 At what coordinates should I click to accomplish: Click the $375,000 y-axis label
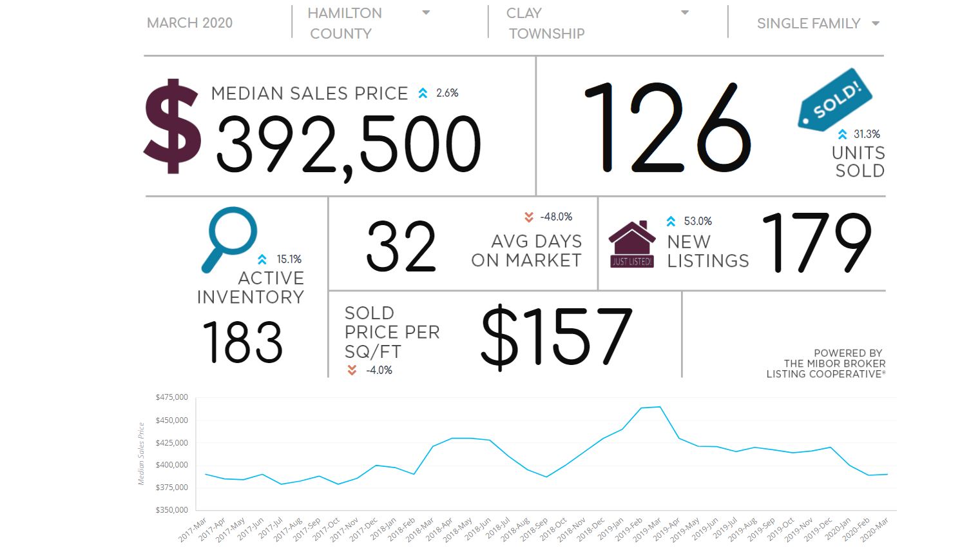pyautogui.click(x=171, y=488)
